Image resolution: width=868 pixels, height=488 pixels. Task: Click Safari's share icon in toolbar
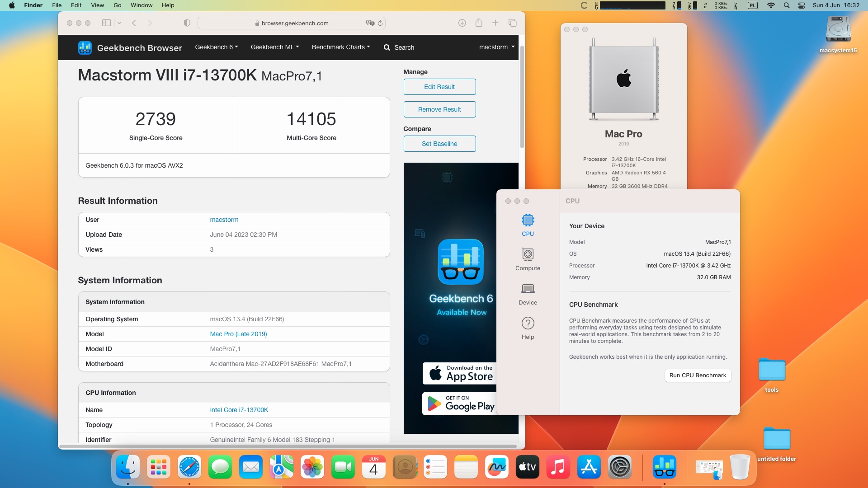[479, 23]
